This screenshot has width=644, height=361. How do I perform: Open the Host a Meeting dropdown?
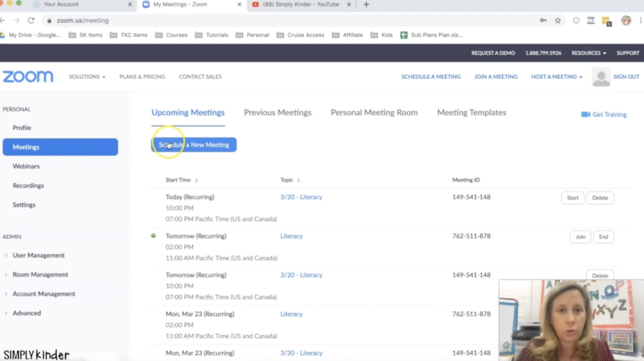point(556,77)
